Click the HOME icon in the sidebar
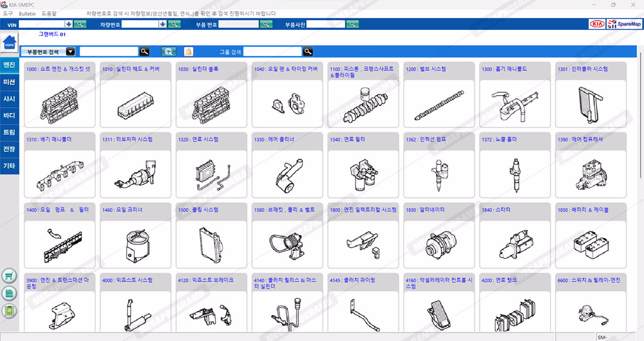This screenshot has width=644, height=341. click(x=9, y=43)
